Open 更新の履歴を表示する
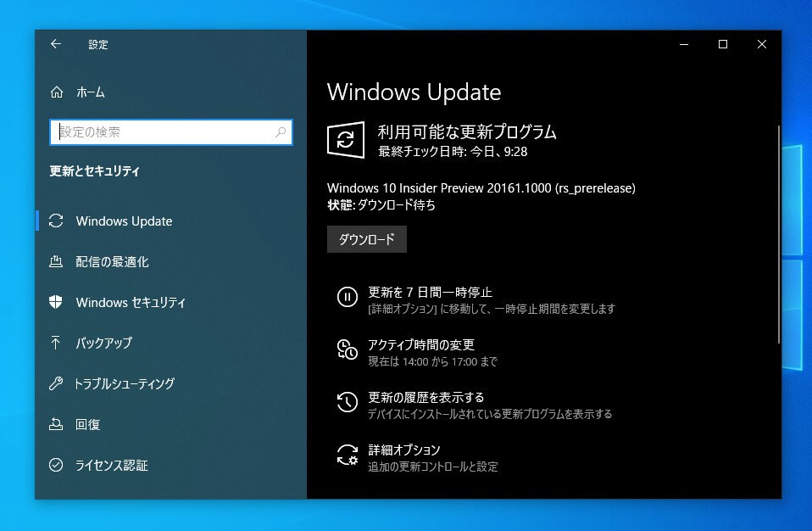 tap(425, 397)
